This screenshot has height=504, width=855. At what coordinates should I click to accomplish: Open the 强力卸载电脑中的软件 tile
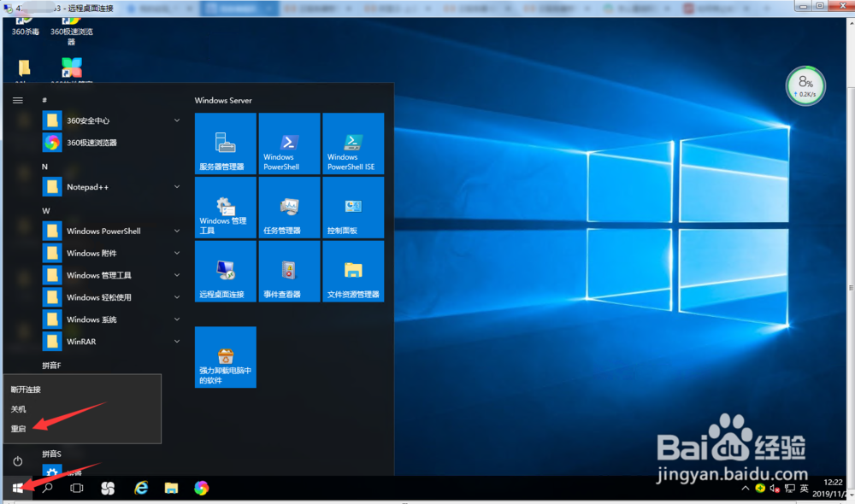pos(225,357)
